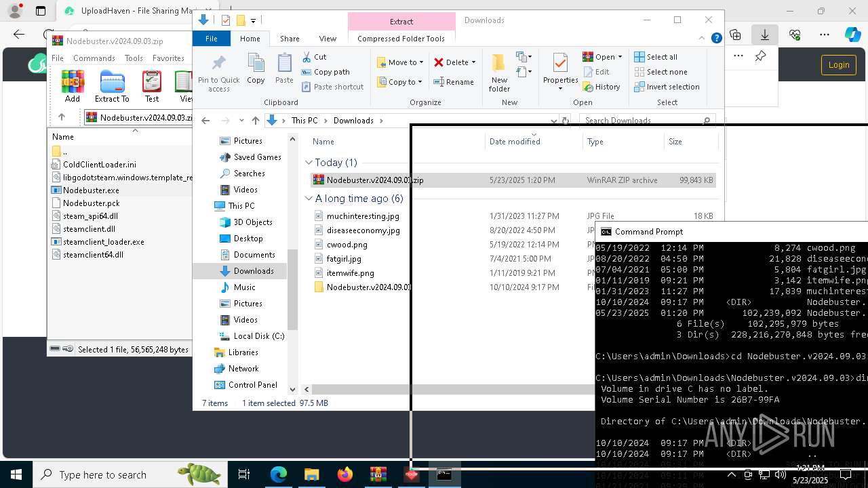
Task: Click Select none in the ribbon
Action: coord(660,72)
